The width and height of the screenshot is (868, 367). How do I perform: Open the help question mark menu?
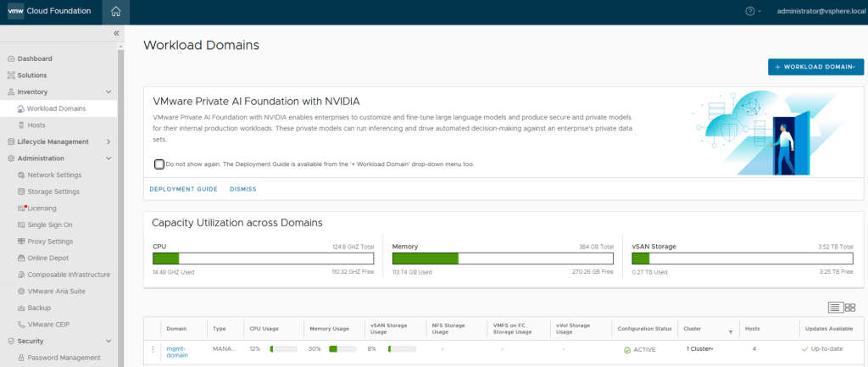[x=749, y=11]
